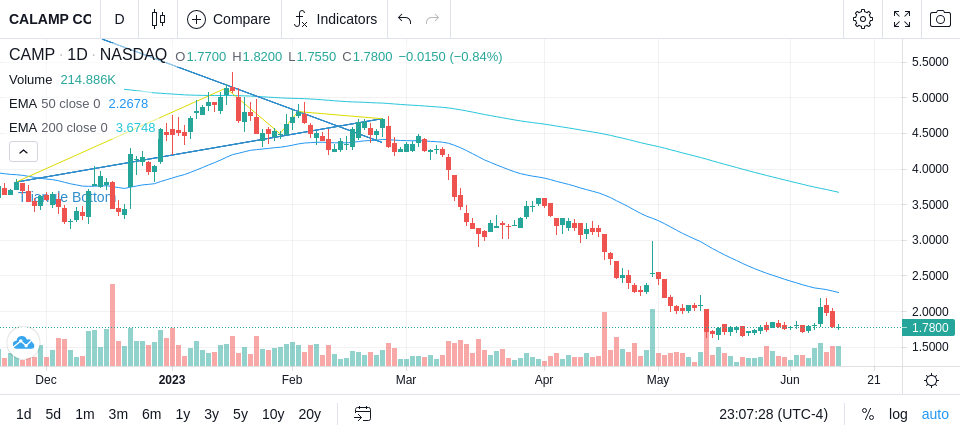Enter fullscreen mode
This screenshot has width=960, height=433.
coord(902,19)
